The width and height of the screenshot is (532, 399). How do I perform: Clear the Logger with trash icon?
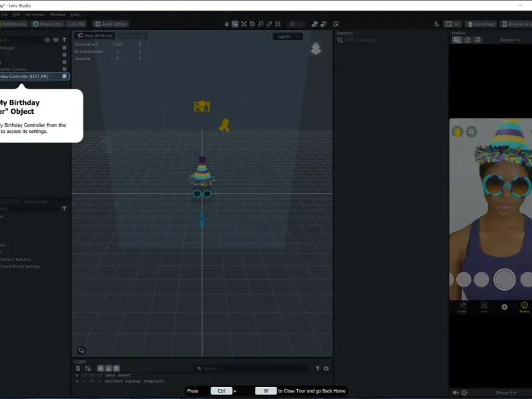point(78,368)
